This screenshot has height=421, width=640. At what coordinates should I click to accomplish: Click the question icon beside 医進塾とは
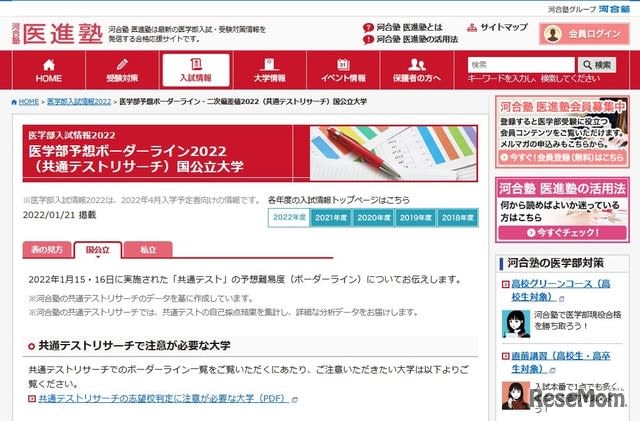point(368,28)
